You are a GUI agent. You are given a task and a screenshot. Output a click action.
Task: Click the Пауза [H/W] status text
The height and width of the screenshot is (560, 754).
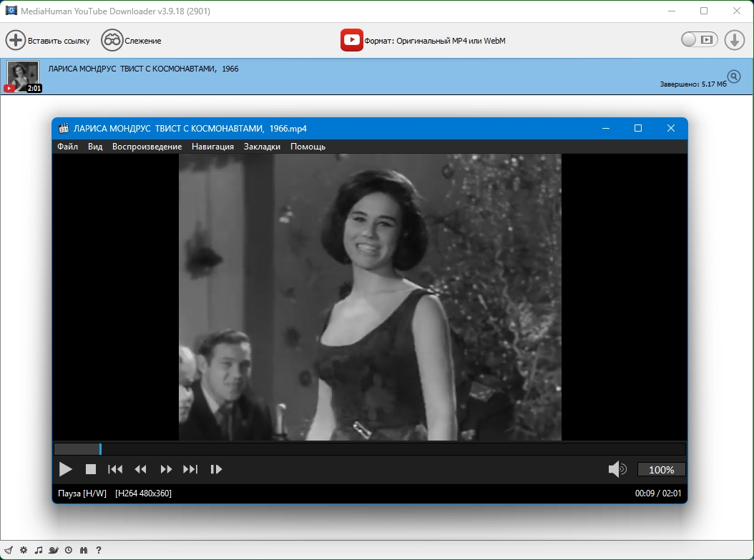tap(82, 493)
